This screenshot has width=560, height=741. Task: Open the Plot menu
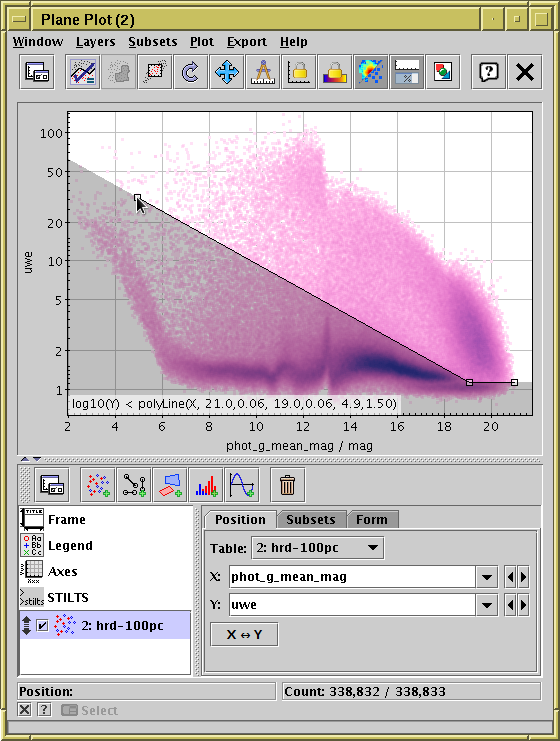pos(202,42)
